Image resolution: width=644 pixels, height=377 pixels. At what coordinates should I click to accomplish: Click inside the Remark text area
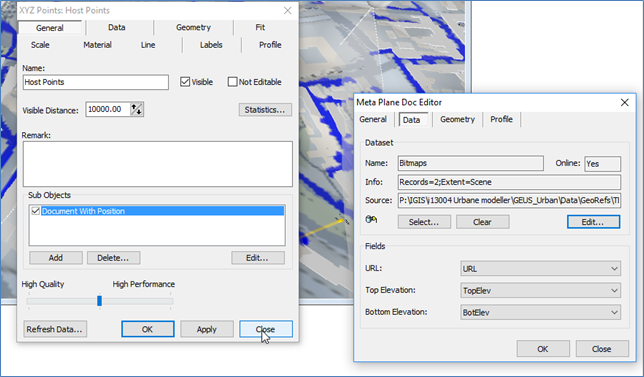(158, 164)
